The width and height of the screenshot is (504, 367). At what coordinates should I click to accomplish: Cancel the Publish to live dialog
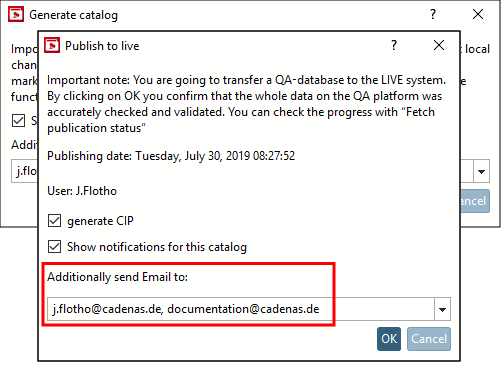pos(429,339)
